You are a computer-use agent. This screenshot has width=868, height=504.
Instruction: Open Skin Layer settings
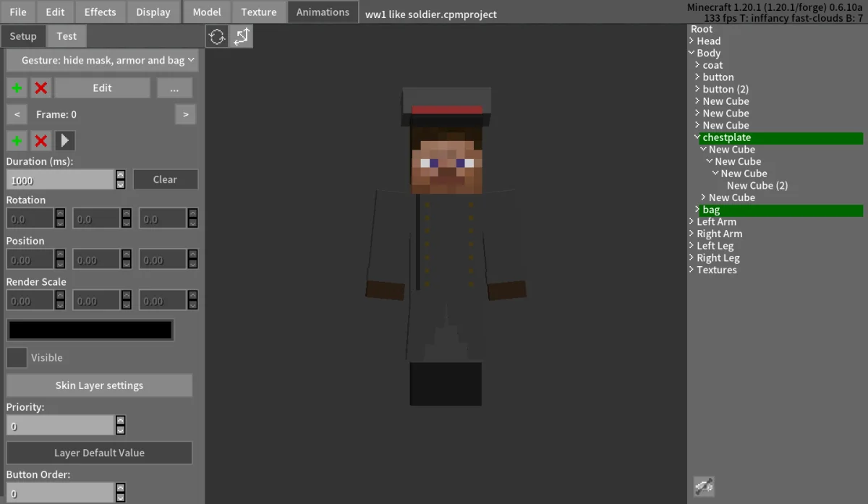[99, 385]
